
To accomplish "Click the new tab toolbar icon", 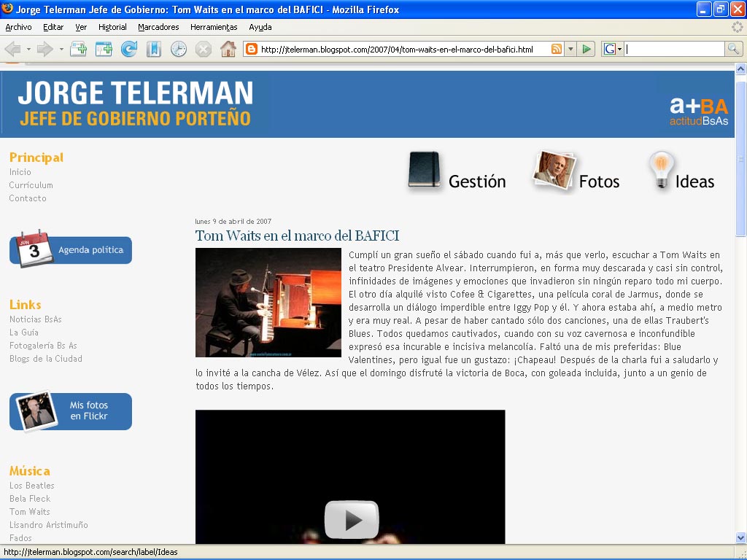I will (x=78, y=49).
